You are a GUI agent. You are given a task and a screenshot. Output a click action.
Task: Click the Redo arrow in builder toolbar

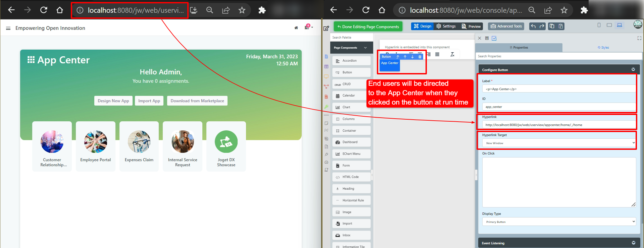(x=542, y=26)
